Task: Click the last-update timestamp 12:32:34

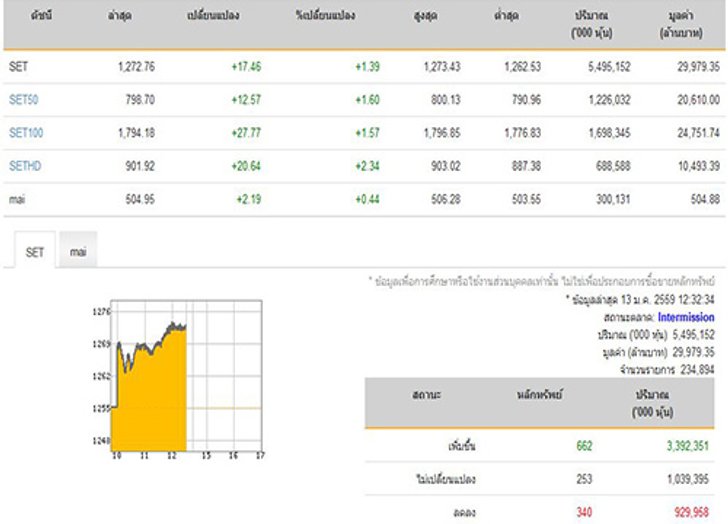Action: point(696,300)
